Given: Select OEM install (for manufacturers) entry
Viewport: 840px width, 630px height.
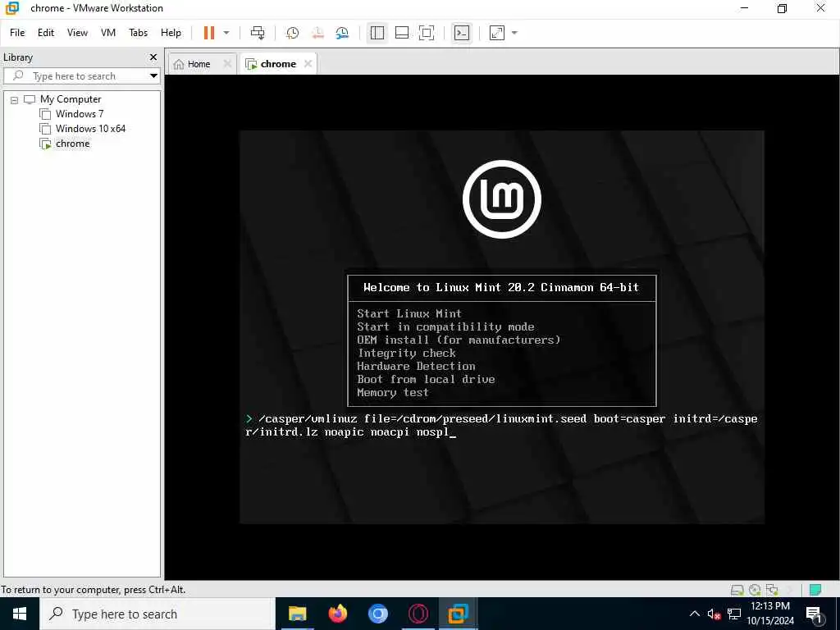Looking at the screenshot, I should (x=459, y=340).
